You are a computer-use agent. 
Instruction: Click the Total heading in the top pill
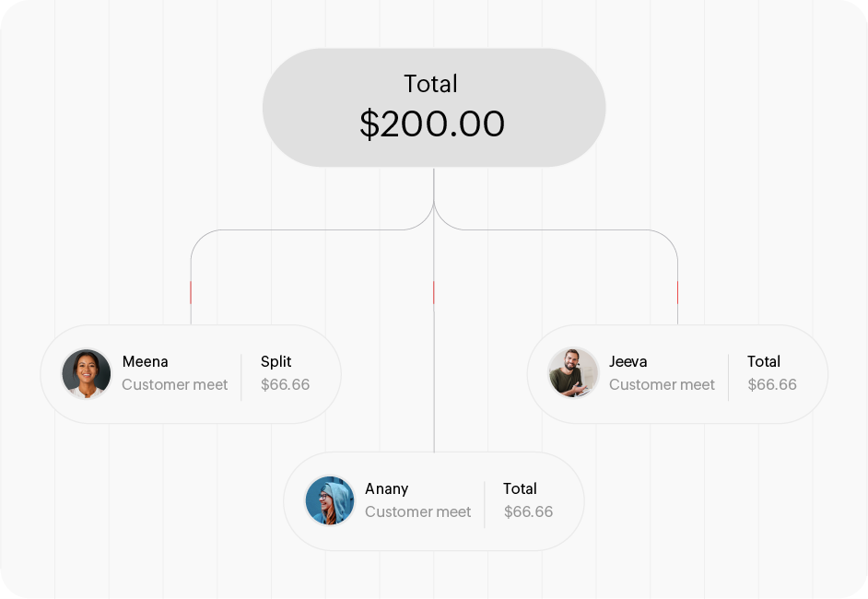click(430, 84)
